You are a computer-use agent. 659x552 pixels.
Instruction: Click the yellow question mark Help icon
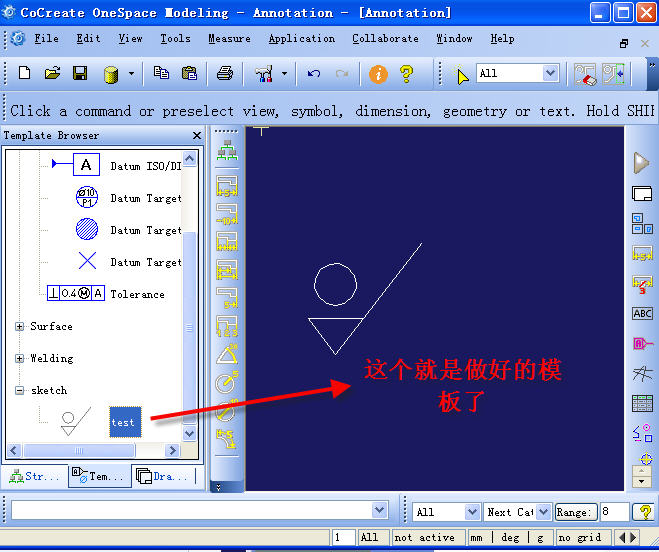tap(406, 74)
